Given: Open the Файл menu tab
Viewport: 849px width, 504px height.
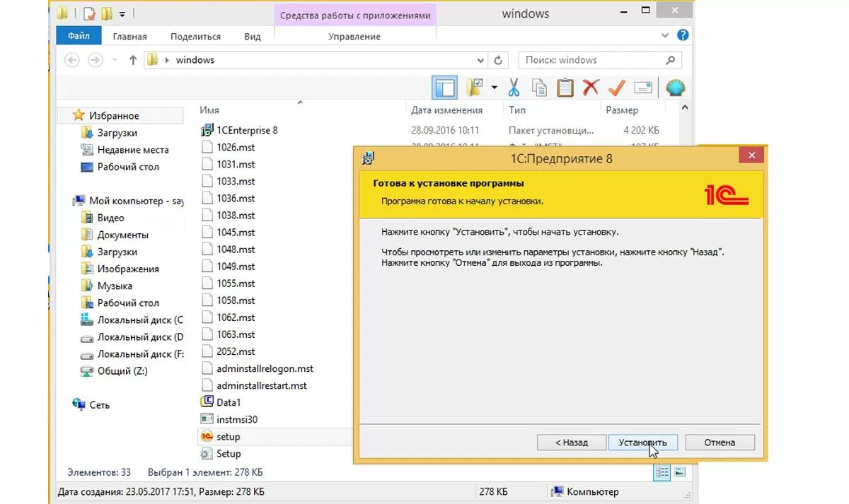Looking at the screenshot, I should (x=79, y=36).
